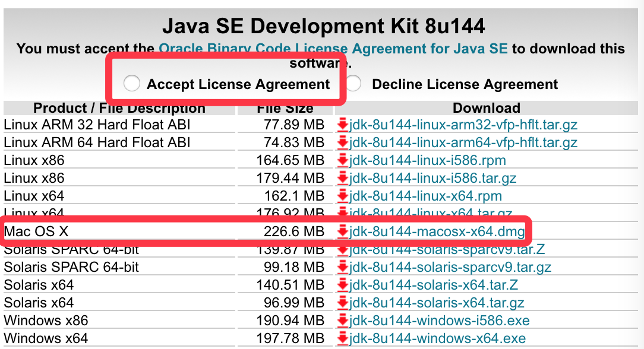Click the Mac OS X product description

[36, 231]
